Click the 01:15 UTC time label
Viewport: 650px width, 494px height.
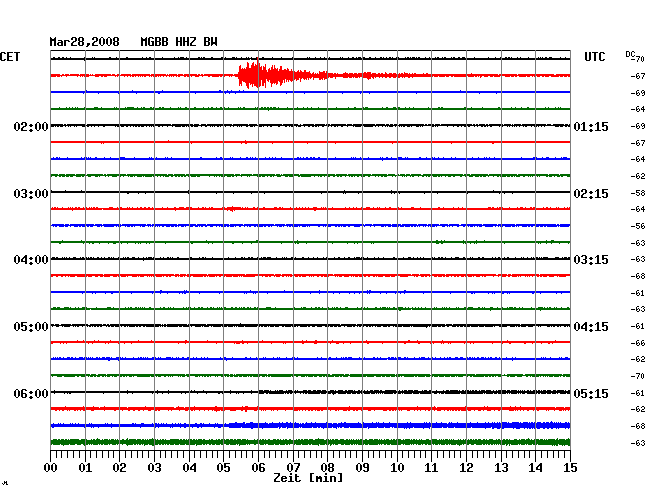tap(591, 126)
